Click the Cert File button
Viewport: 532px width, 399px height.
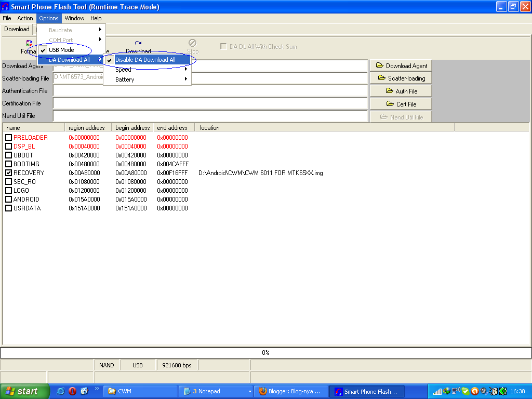pos(401,104)
